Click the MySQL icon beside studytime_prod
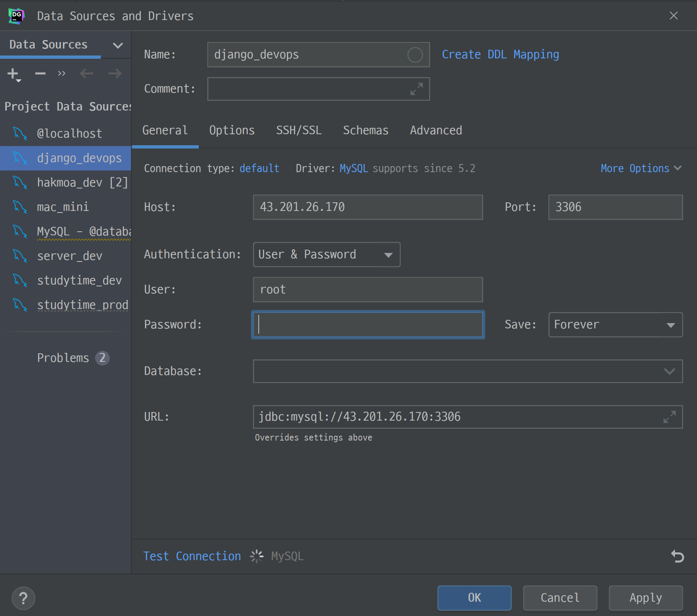This screenshot has height=616, width=697. point(20,305)
